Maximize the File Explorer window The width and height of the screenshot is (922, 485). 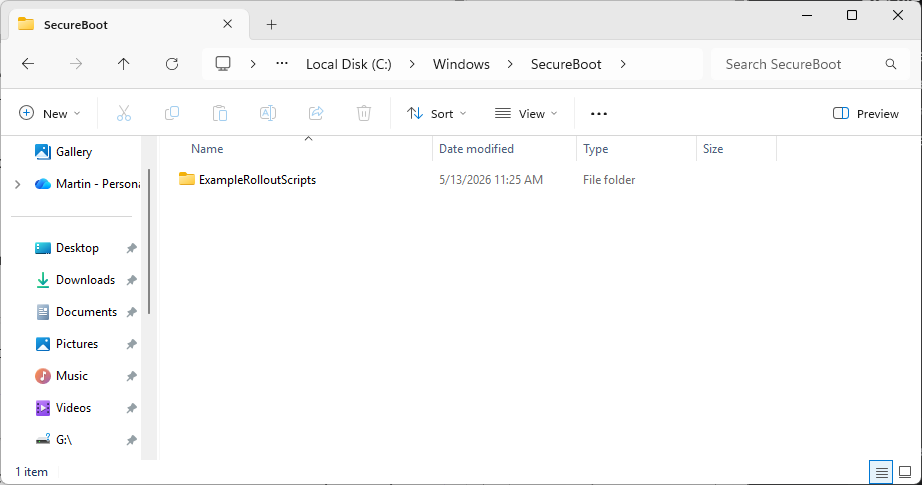pyautogui.click(x=852, y=15)
